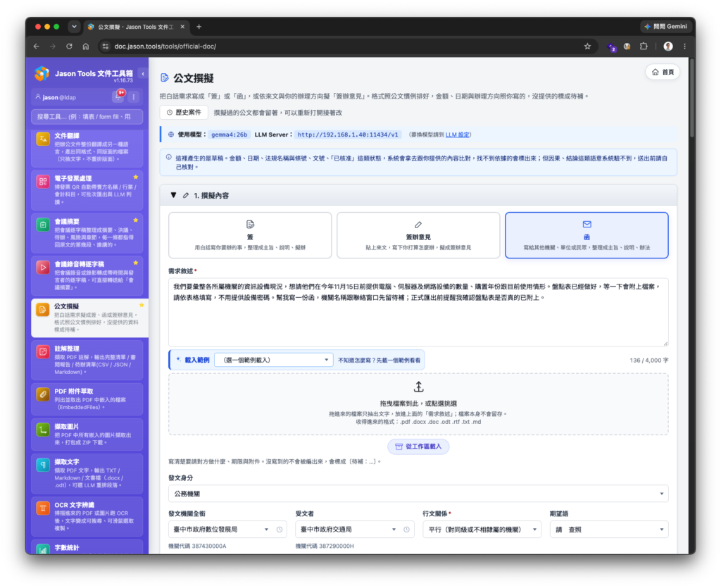Toggle favorite star on 電子發票處理
Image resolution: width=721 pixels, height=588 pixels.
coord(136,177)
